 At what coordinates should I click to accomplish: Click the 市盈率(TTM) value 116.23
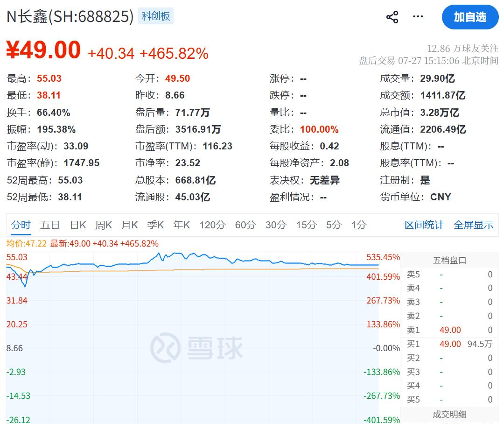point(217,146)
